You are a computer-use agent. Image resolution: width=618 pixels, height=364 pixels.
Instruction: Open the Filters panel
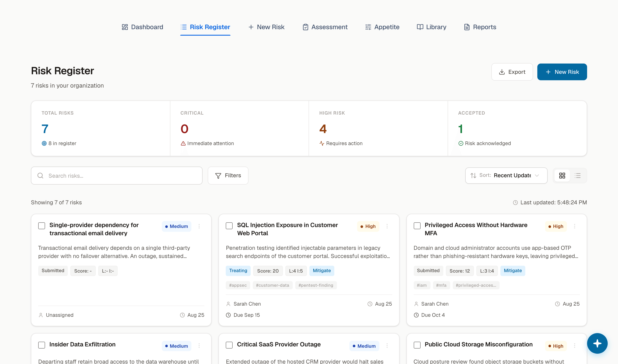(228, 176)
